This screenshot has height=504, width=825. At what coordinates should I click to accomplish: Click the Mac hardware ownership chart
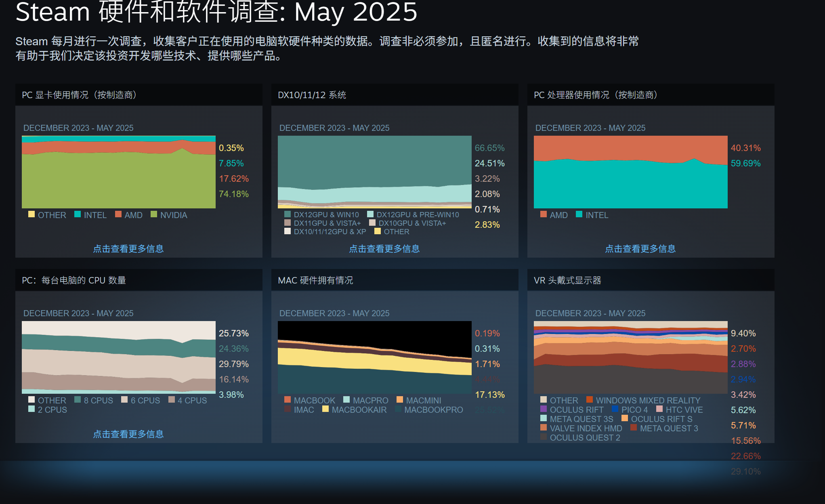click(375, 357)
